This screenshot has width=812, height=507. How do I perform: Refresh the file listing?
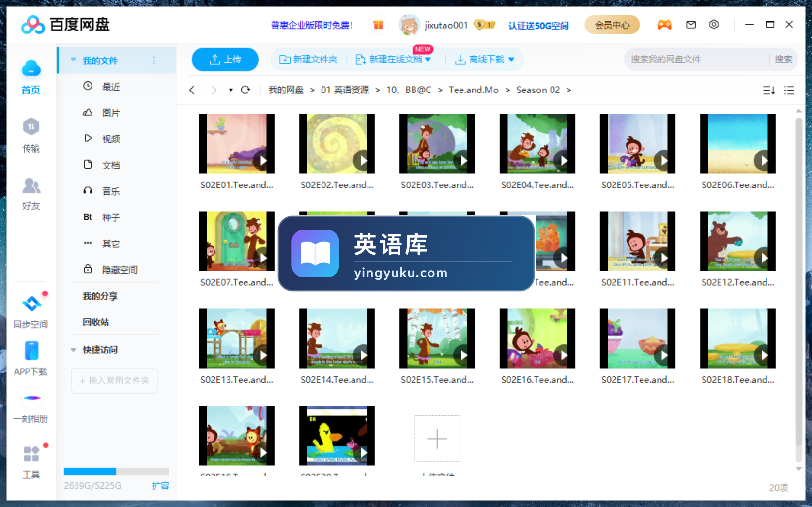click(245, 90)
